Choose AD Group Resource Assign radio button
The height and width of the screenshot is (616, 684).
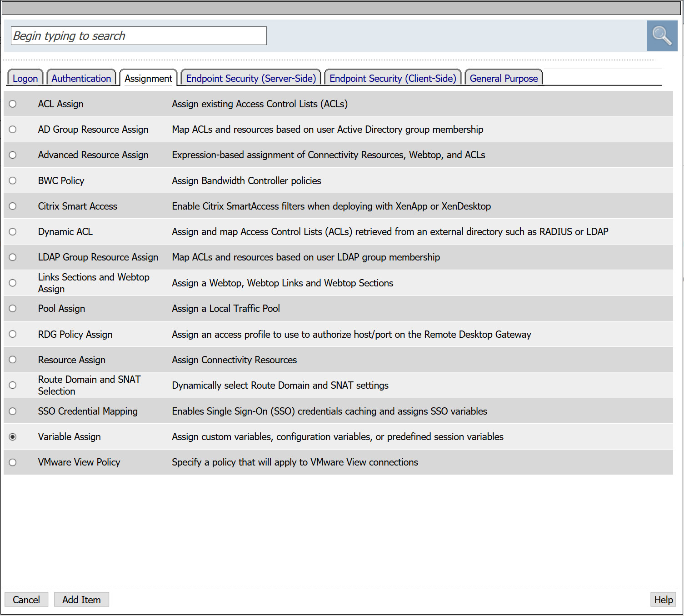(x=13, y=130)
